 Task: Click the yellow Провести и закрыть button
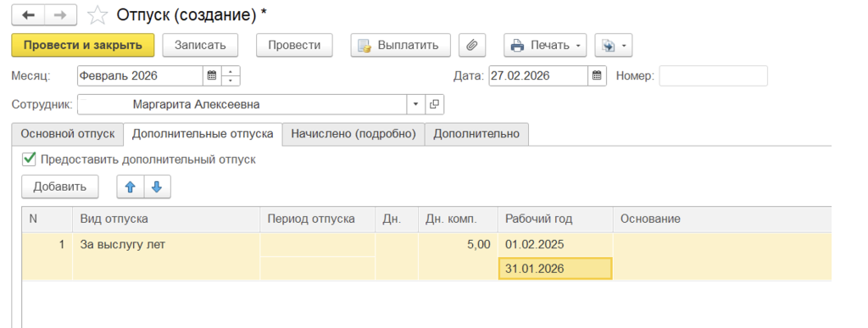click(83, 46)
